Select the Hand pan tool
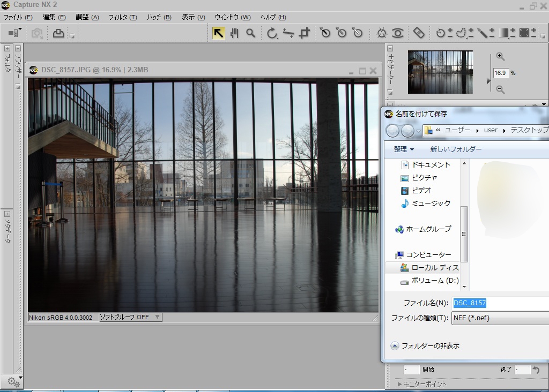This screenshot has width=549, height=392. 234,33
